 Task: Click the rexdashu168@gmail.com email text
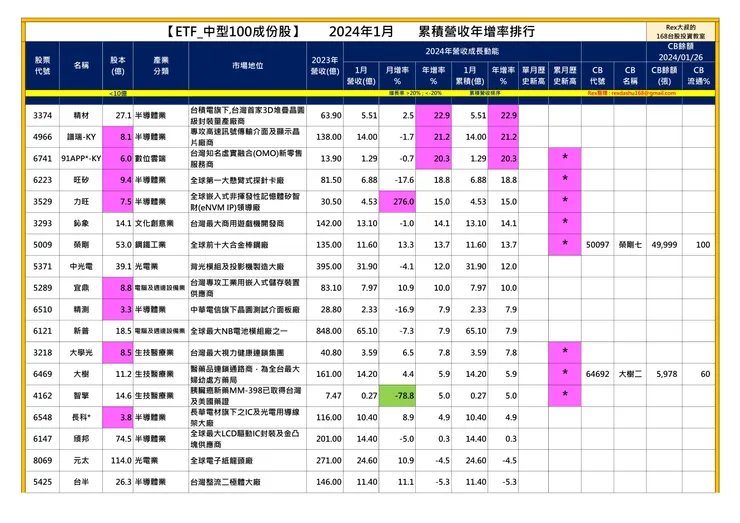tap(644, 93)
